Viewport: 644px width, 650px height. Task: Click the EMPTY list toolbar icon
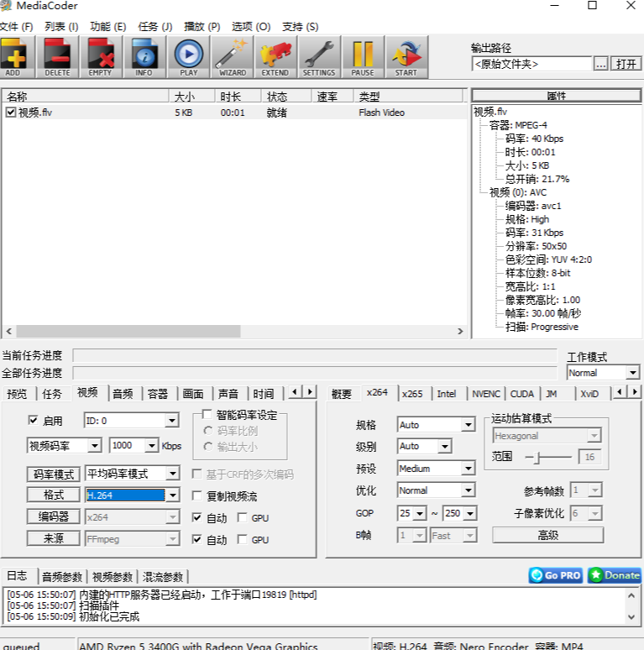pos(100,57)
